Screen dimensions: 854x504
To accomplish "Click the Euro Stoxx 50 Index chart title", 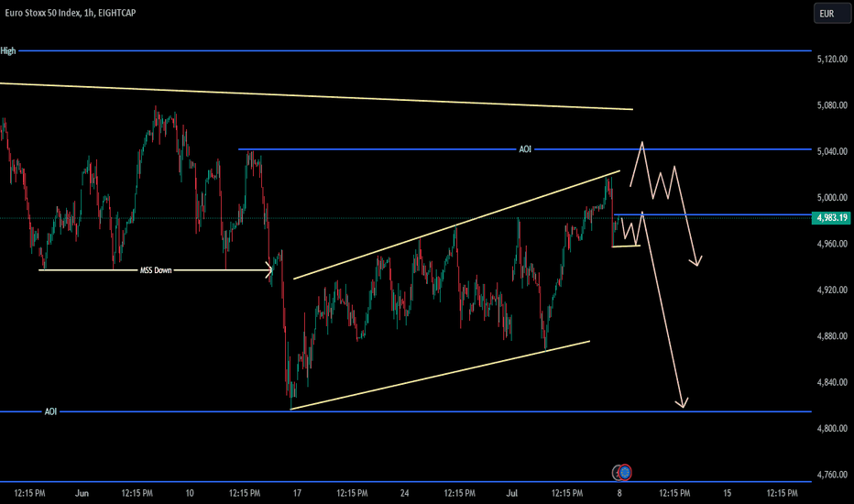I will pyautogui.click(x=71, y=13).
